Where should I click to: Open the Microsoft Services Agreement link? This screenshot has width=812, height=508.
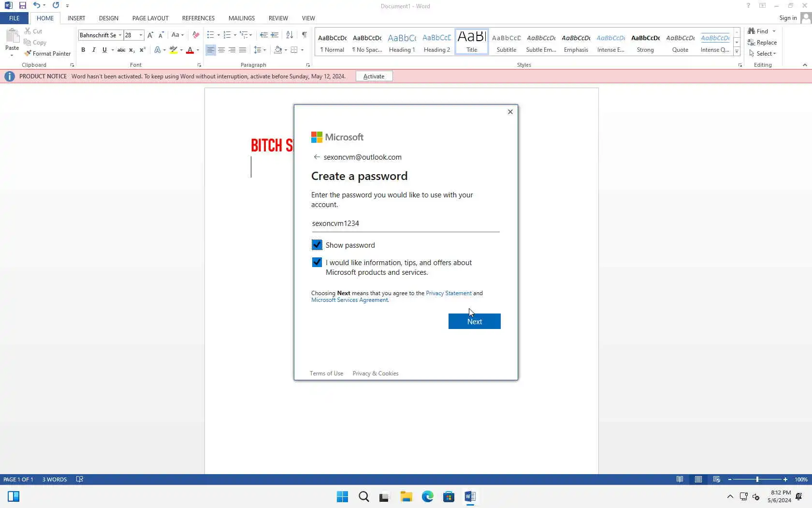349,300
